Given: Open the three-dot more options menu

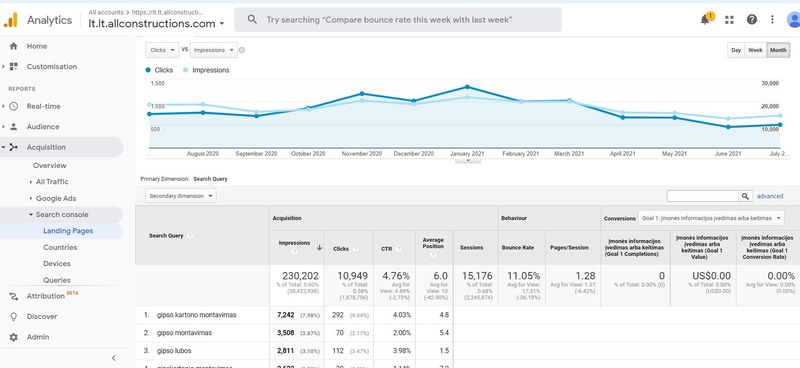Looking at the screenshot, I should [x=772, y=19].
